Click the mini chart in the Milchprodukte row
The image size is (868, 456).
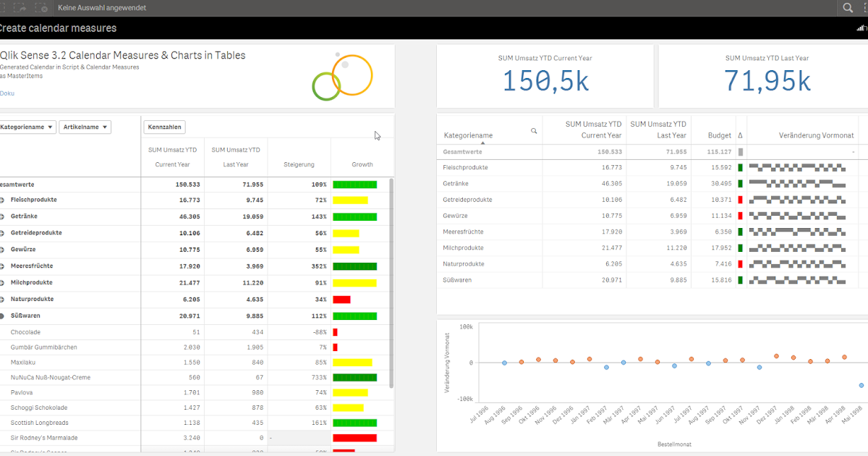point(797,248)
